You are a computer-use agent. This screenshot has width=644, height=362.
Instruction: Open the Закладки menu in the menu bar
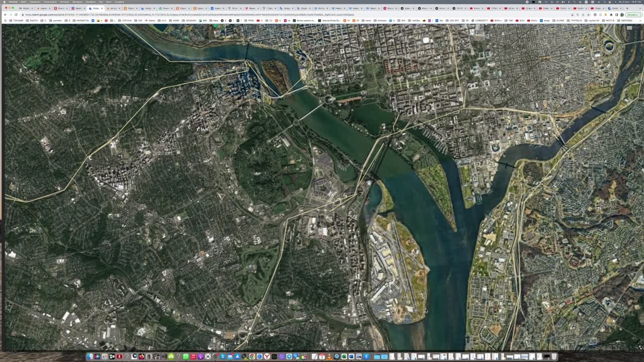pyautogui.click(x=77, y=2)
